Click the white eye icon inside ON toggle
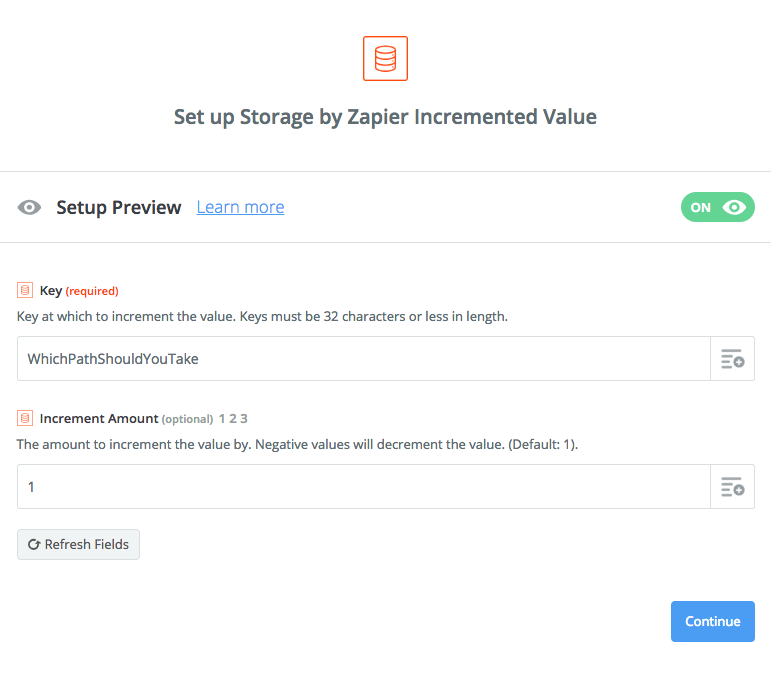The width and height of the screenshot is (771, 678). pyautogui.click(x=734, y=207)
